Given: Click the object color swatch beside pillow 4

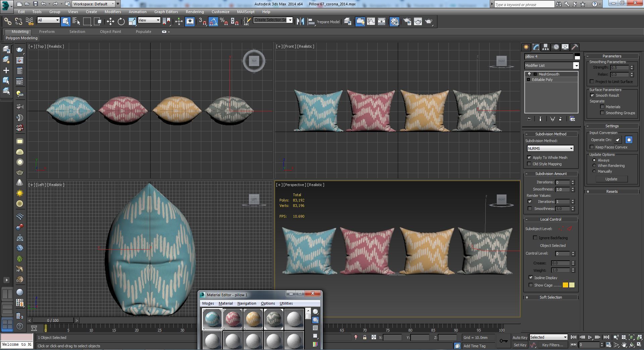Looking at the screenshot, I should (577, 56).
